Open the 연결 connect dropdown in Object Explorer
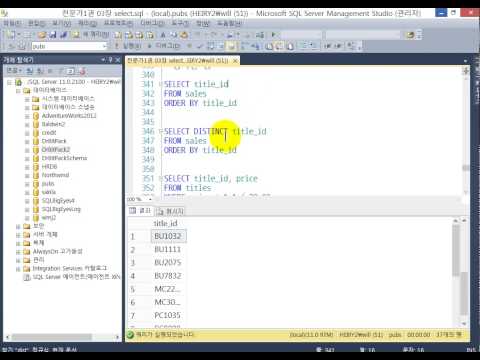 coord(14,71)
